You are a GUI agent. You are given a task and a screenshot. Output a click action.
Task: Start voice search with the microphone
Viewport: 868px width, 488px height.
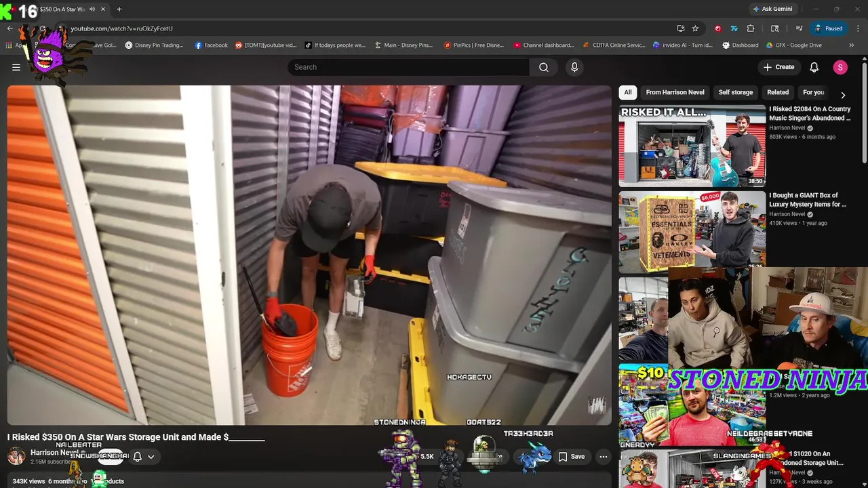click(x=574, y=67)
